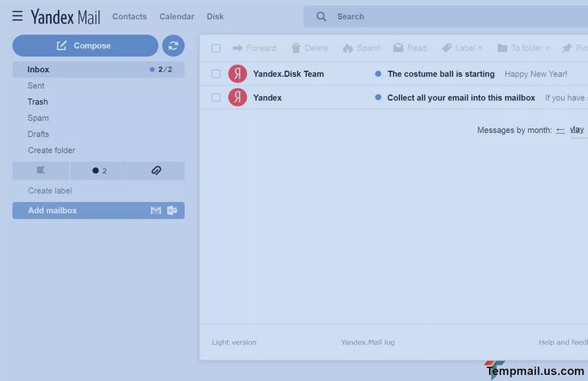
Task: Toggle the select all messages checkbox
Action: click(216, 48)
